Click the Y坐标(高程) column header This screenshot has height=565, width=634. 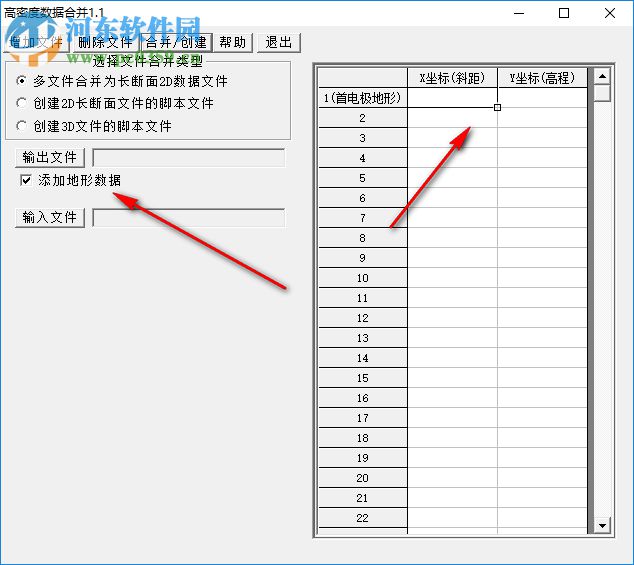tap(543, 78)
